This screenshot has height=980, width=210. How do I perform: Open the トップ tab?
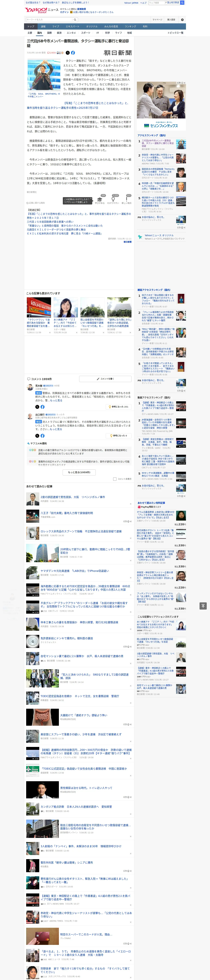click(x=31, y=27)
